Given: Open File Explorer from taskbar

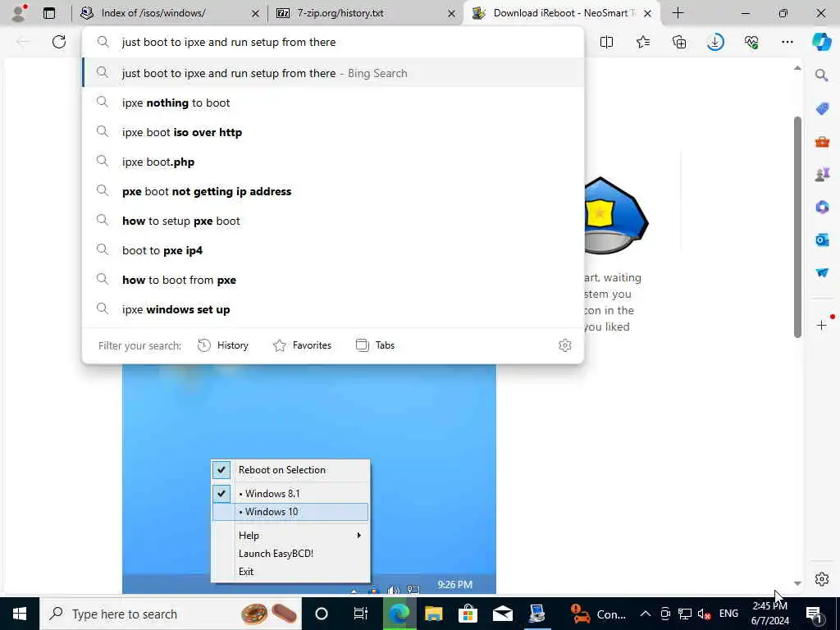Looking at the screenshot, I should 433,614.
